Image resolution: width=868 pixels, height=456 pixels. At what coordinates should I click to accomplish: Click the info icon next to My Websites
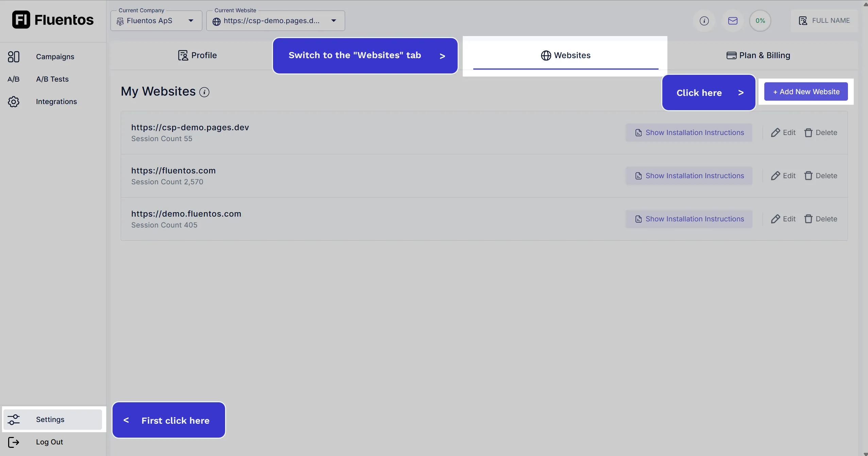tap(204, 92)
